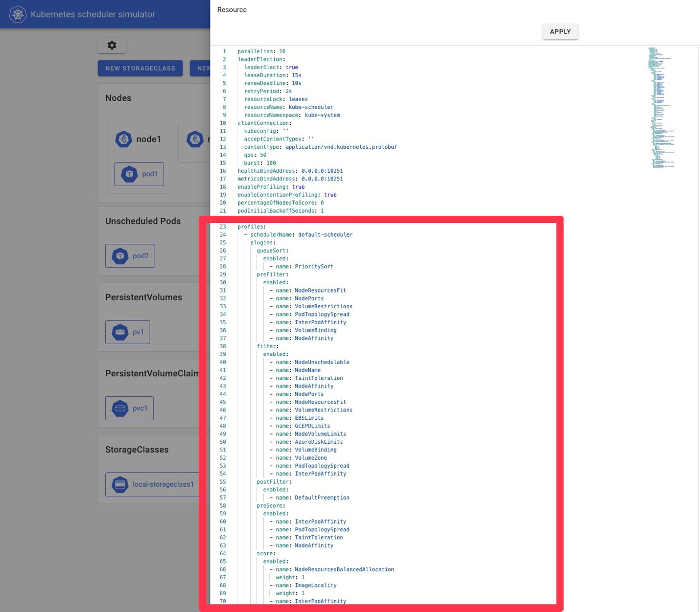Image resolution: width=700 pixels, height=612 pixels.
Task: Click the healthzBindAddress line
Action: pos(290,171)
